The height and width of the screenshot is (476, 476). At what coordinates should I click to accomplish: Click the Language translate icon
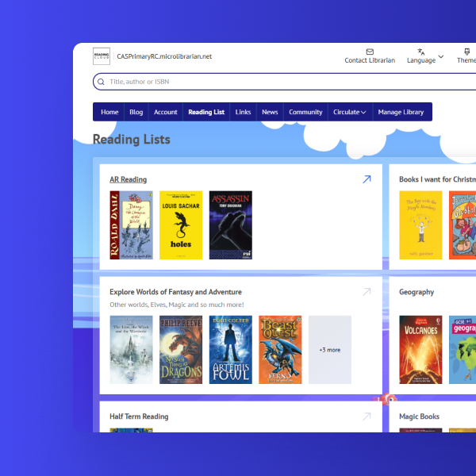(x=421, y=52)
